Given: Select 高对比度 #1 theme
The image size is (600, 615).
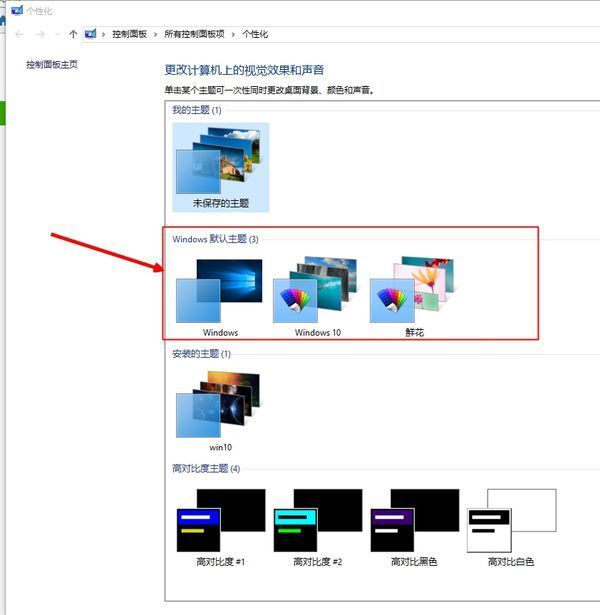Looking at the screenshot, I should 220,527.
